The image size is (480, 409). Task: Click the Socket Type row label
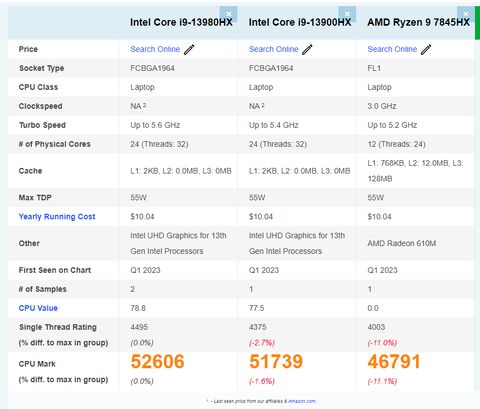(x=41, y=68)
